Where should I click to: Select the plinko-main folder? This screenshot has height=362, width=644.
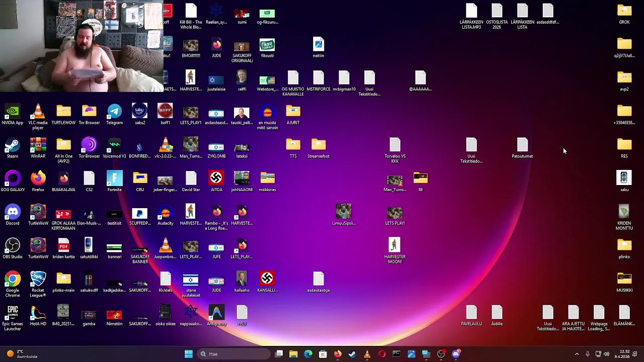click(63, 282)
